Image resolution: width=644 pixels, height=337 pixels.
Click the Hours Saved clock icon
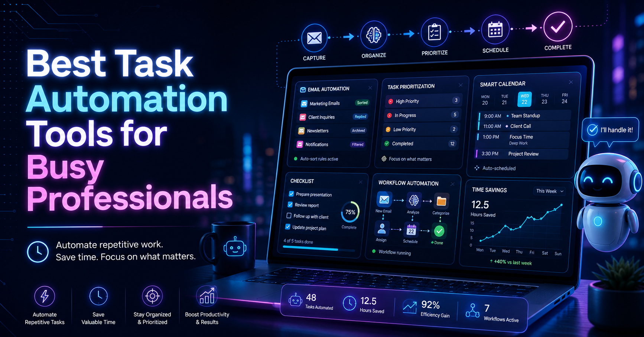pyautogui.click(x=349, y=304)
